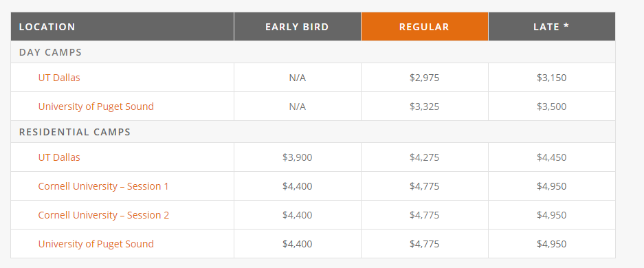
Task: Open the UT Dallas day camp link
Action: (59, 78)
